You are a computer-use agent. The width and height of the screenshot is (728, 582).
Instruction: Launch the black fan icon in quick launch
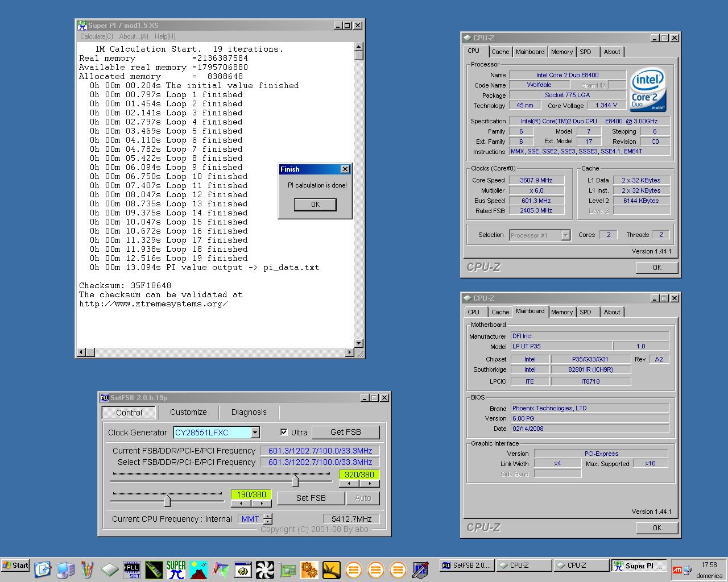pyautogui.click(x=265, y=569)
